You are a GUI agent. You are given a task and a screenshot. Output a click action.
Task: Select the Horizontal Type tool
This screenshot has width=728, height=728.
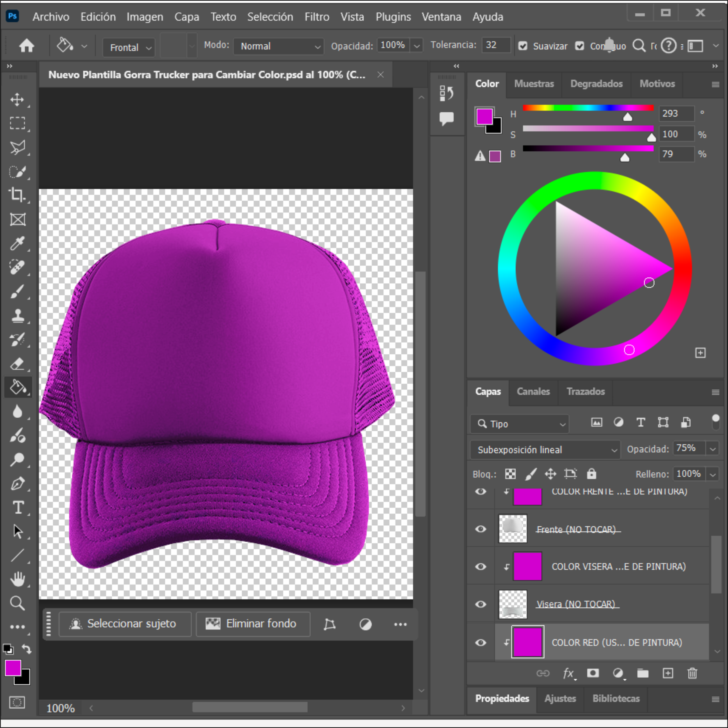coord(18,508)
